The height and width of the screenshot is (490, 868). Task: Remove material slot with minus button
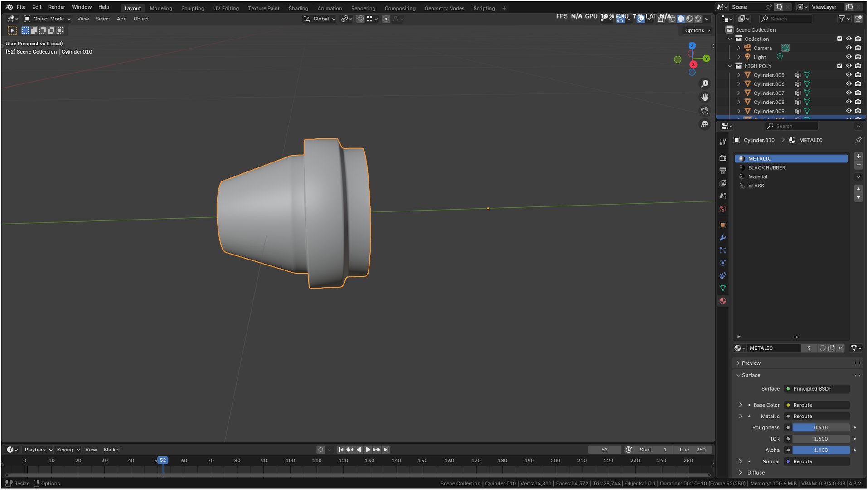(858, 165)
